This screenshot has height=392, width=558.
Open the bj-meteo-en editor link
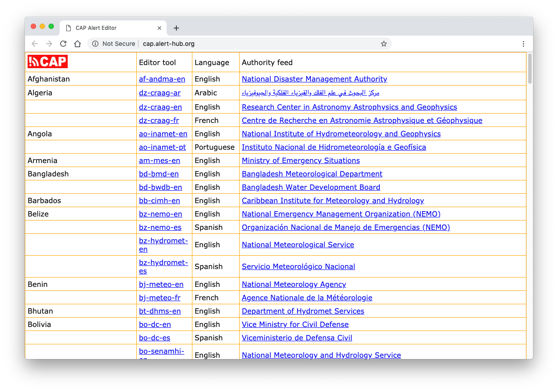[x=161, y=284]
